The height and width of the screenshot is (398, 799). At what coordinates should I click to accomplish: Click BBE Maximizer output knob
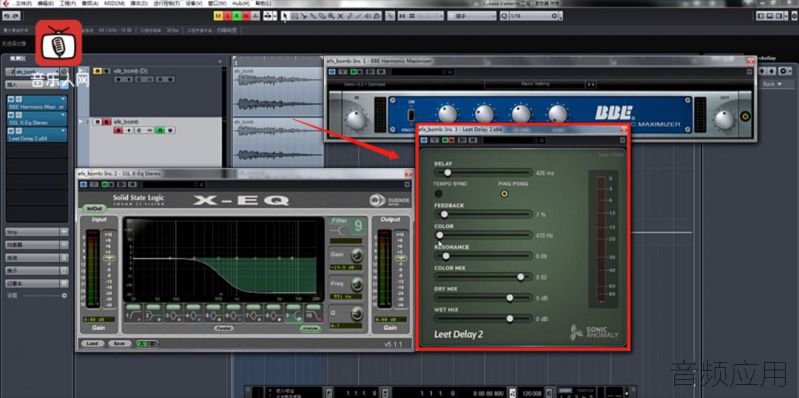pyautogui.click(x=725, y=119)
